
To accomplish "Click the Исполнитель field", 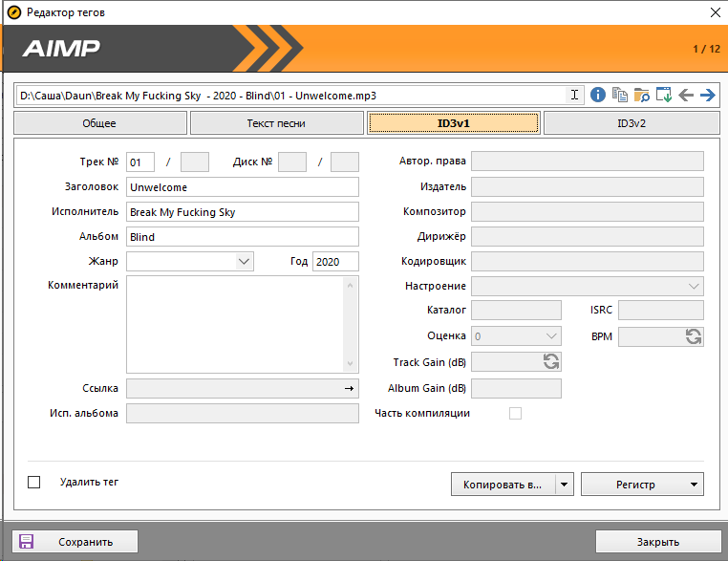I will (243, 212).
